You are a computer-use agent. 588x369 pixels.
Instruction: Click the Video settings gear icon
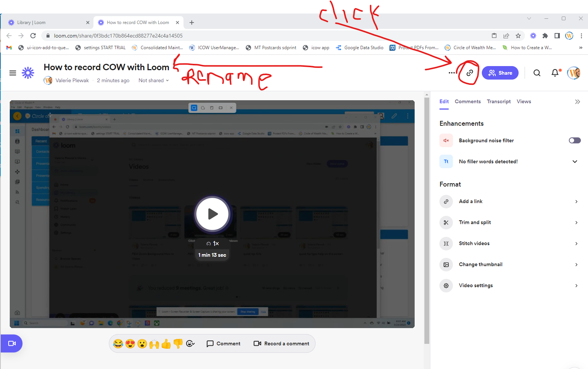click(x=446, y=286)
